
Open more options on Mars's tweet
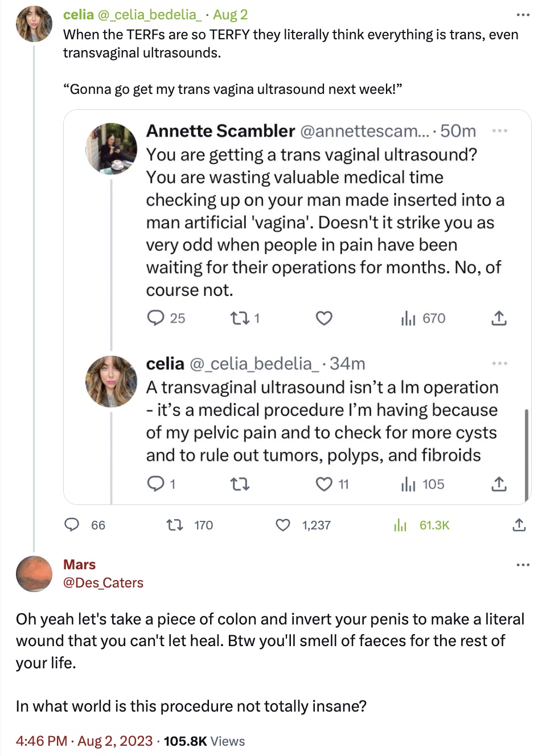coord(523,565)
